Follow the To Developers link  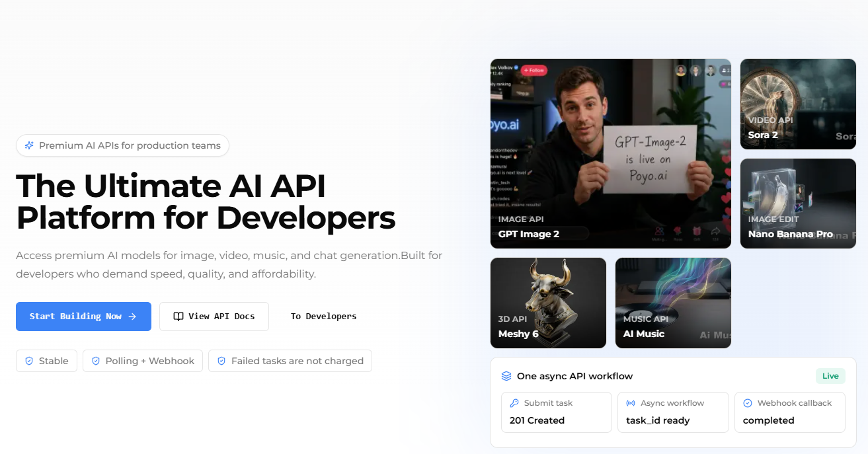pyautogui.click(x=324, y=317)
